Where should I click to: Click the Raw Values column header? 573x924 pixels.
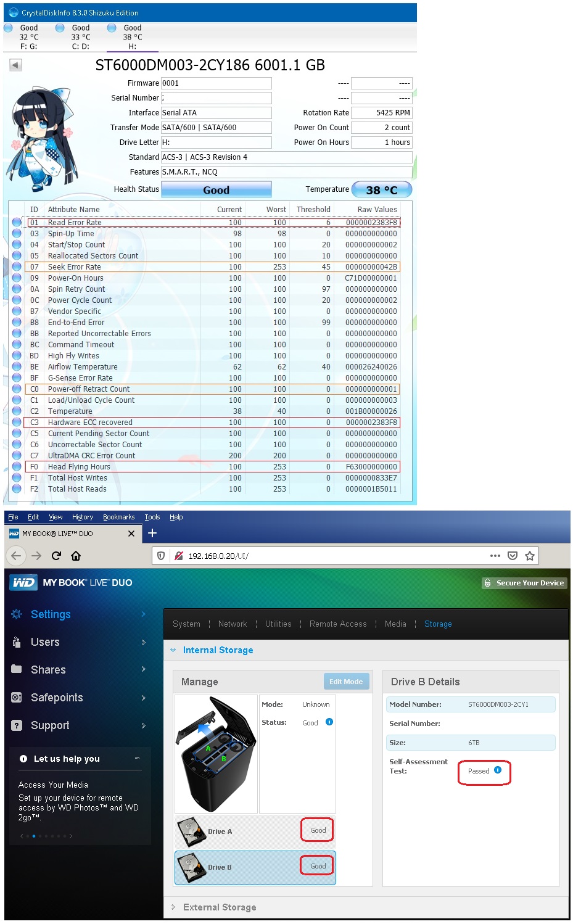pyautogui.click(x=377, y=210)
